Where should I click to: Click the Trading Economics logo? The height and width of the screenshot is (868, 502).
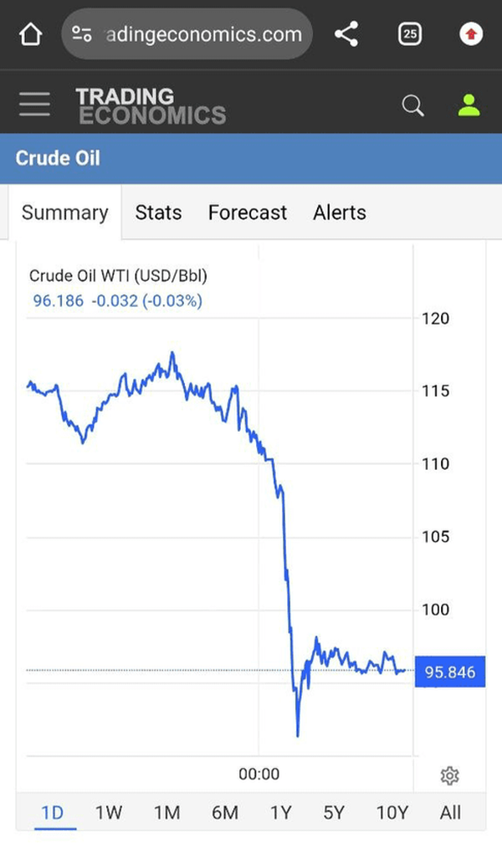151,105
